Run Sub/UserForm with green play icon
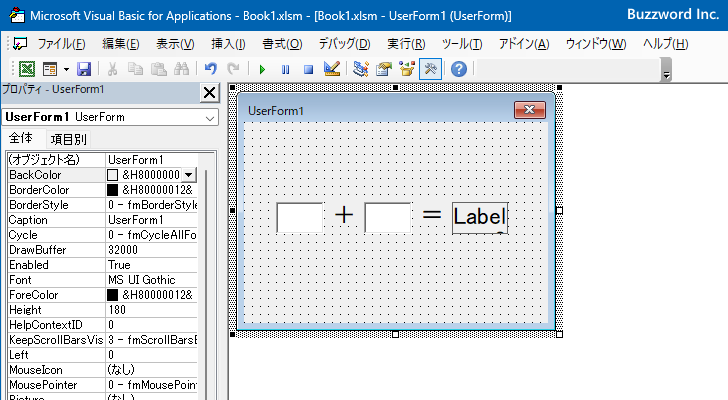Image resolution: width=728 pixels, height=400 pixels. (262, 70)
